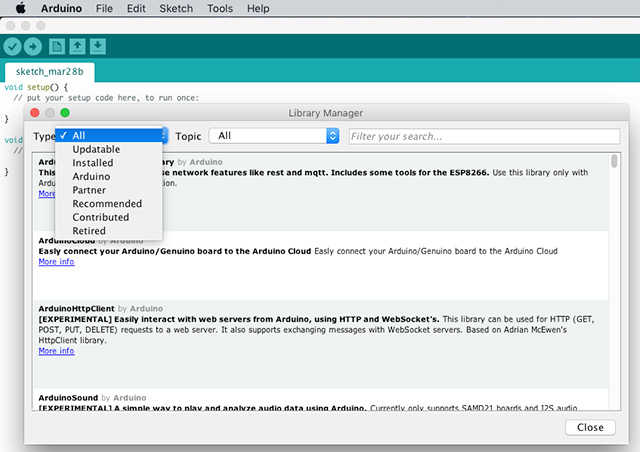Choose Arduino in the Type list

[x=109, y=176]
